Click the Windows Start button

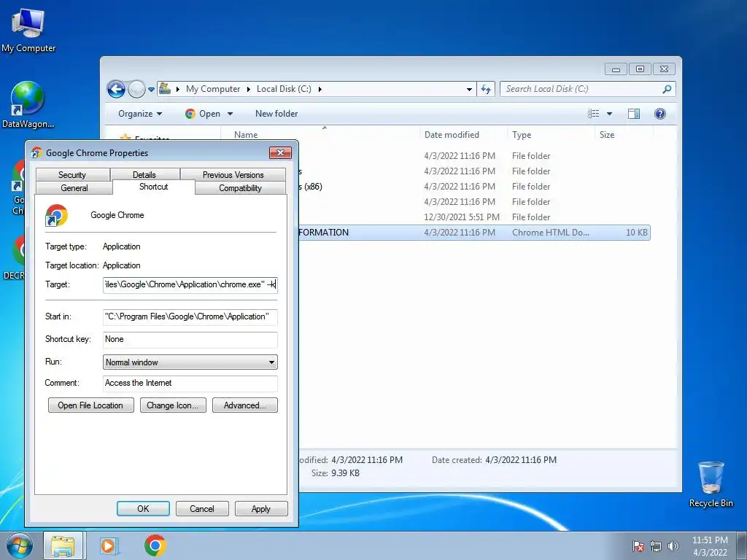coord(20,545)
